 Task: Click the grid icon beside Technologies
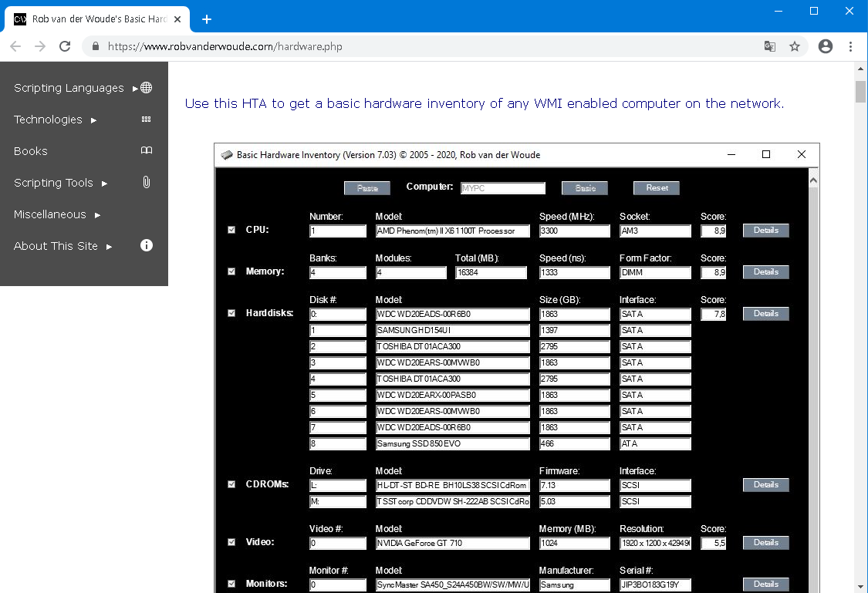[x=146, y=119]
